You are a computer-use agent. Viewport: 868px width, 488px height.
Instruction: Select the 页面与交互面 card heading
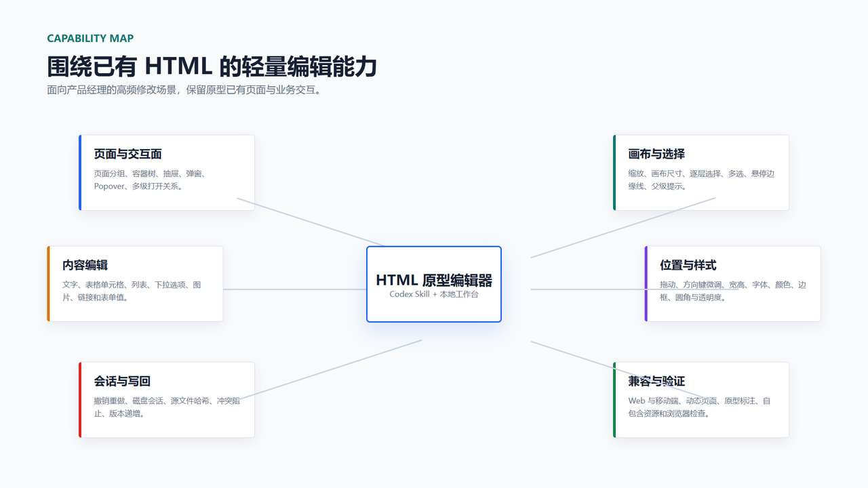point(127,154)
